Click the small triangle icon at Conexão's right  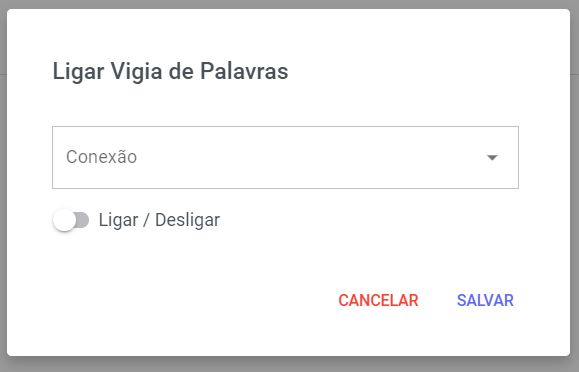click(x=492, y=158)
